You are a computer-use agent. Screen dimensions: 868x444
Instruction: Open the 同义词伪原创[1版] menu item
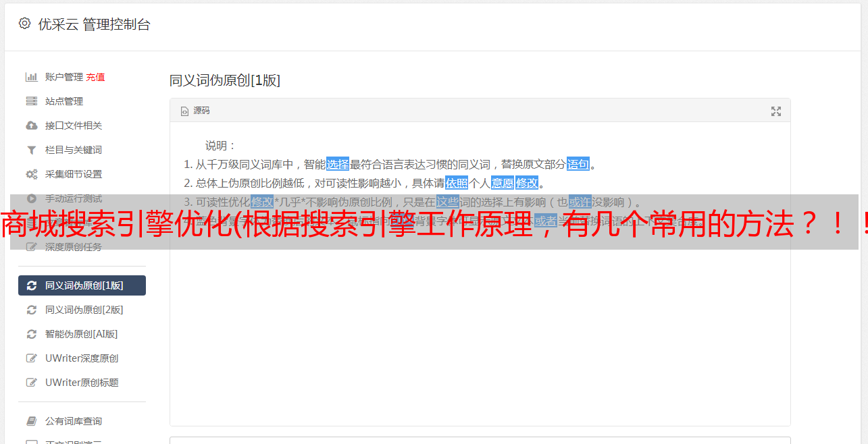[82, 285]
